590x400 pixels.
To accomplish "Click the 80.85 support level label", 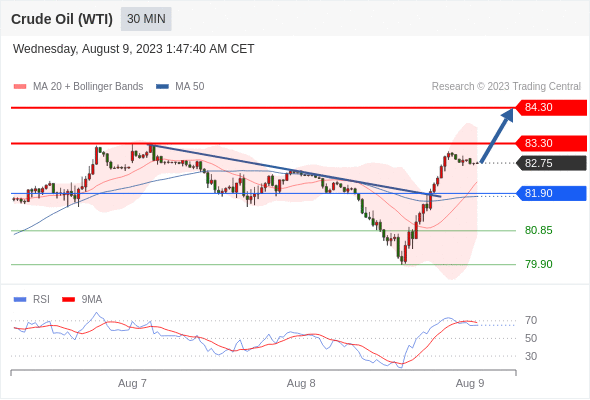I will pos(538,230).
